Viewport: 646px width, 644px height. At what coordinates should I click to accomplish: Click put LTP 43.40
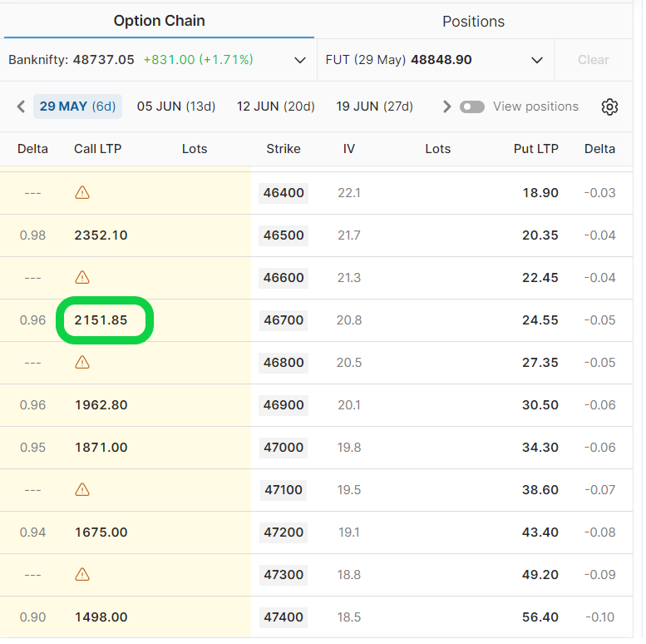[540, 533]
